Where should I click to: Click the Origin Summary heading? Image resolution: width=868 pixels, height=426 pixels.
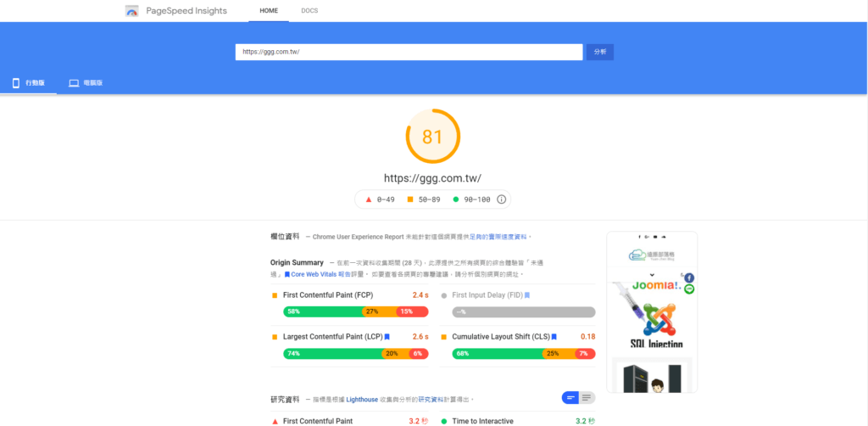point(297,262)
